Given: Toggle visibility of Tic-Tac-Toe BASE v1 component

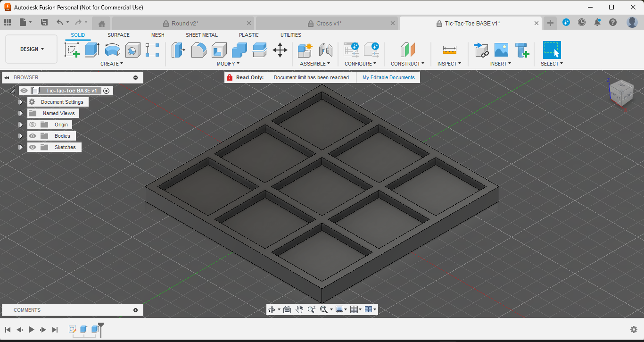Looking at the screenshot, I should 24,91.
